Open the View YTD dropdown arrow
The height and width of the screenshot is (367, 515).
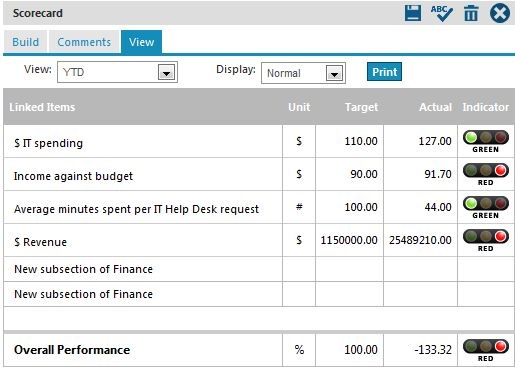click(166, 72)
